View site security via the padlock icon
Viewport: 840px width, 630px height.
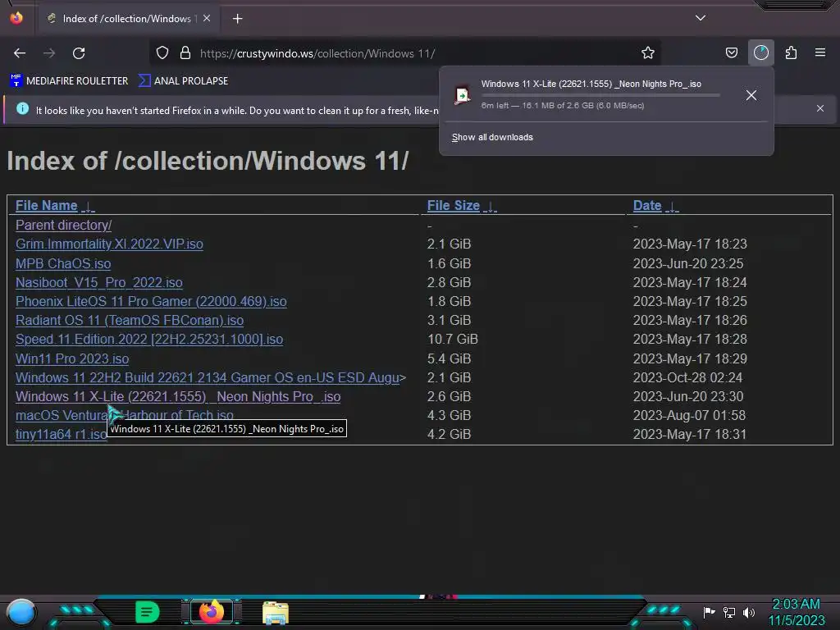pos(185,53)
